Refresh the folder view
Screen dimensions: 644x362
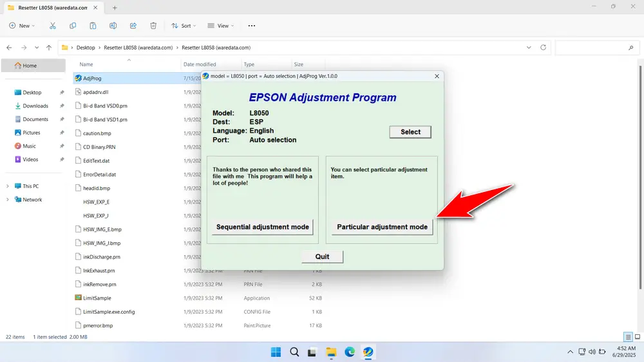(543, 48)
